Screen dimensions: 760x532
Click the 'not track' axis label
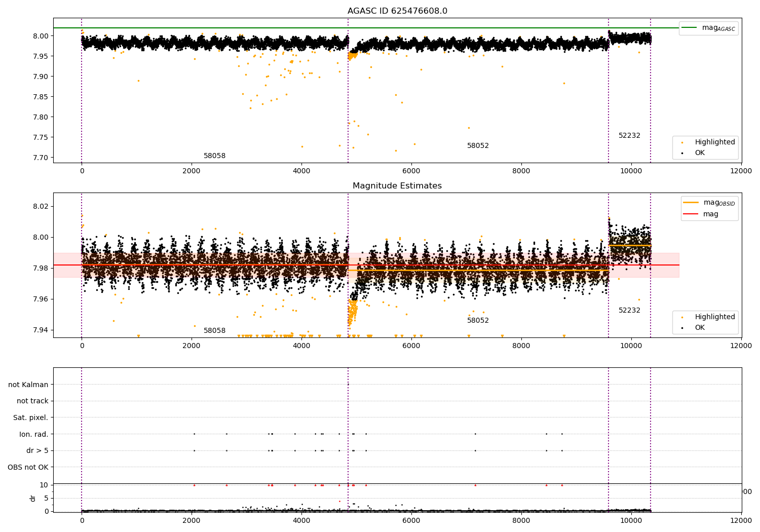32,401
